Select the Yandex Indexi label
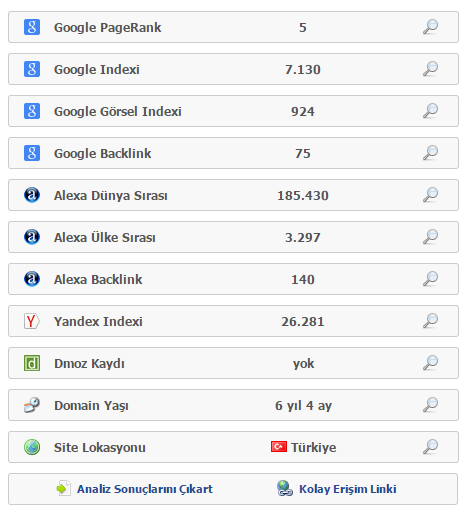The height and width of the screenshot is (514, 465). [x=98, y=322]
